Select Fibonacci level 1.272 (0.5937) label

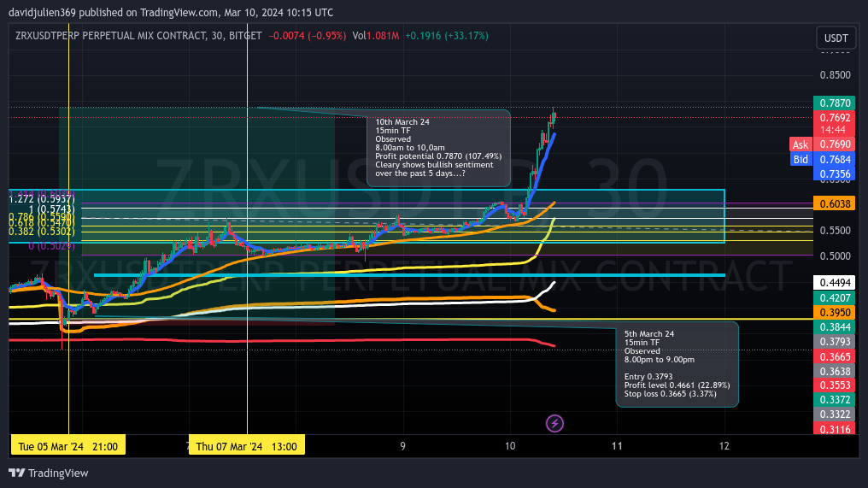[x=42, y=199]
